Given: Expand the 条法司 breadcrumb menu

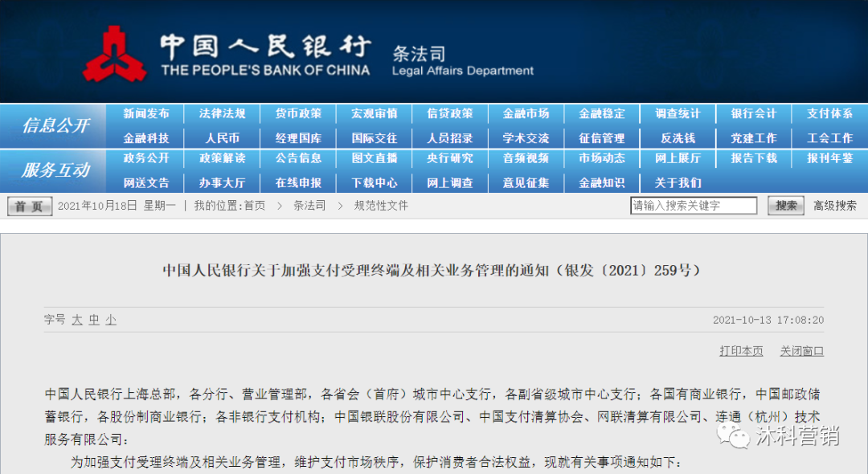Looking at the screenshot, I should point(309,206).
